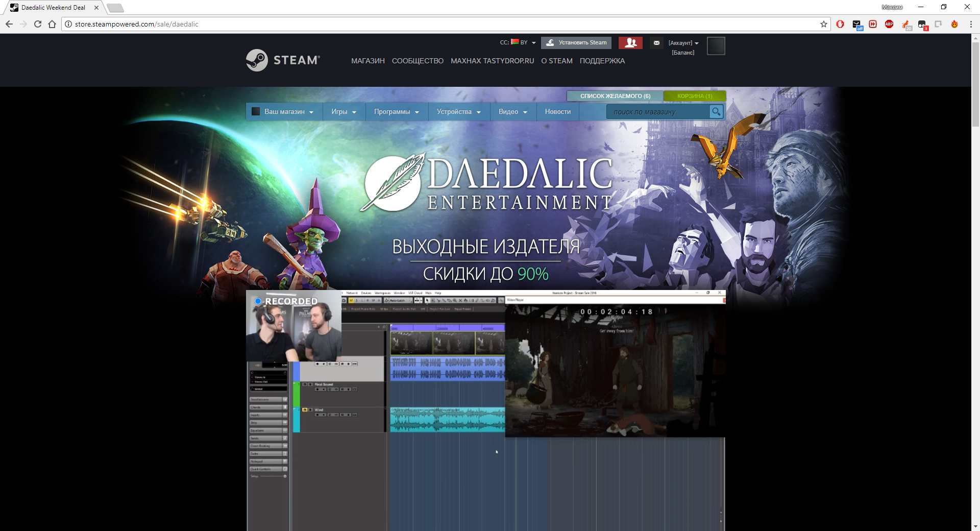Click the vertical scrollbar thumb

click(975, 84)
